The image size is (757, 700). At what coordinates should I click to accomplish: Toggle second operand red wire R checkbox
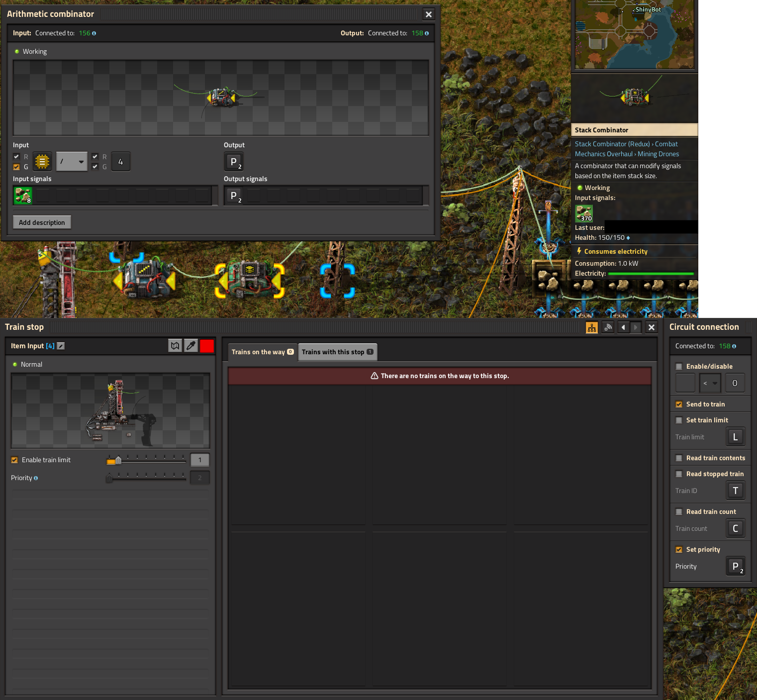95,157
